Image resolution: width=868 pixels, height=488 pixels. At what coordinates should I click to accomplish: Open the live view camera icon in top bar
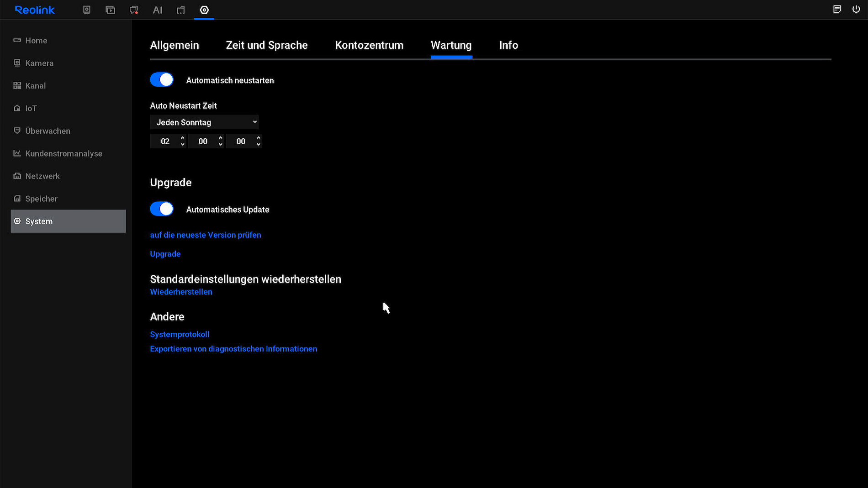click(x=87, y=10)
